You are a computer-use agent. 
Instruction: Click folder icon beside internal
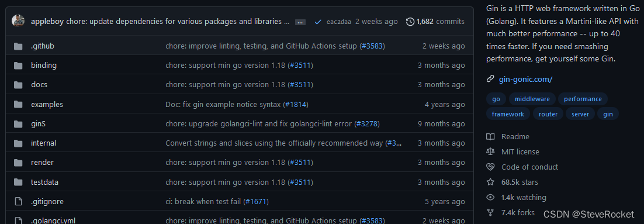(x=18, y=143)
